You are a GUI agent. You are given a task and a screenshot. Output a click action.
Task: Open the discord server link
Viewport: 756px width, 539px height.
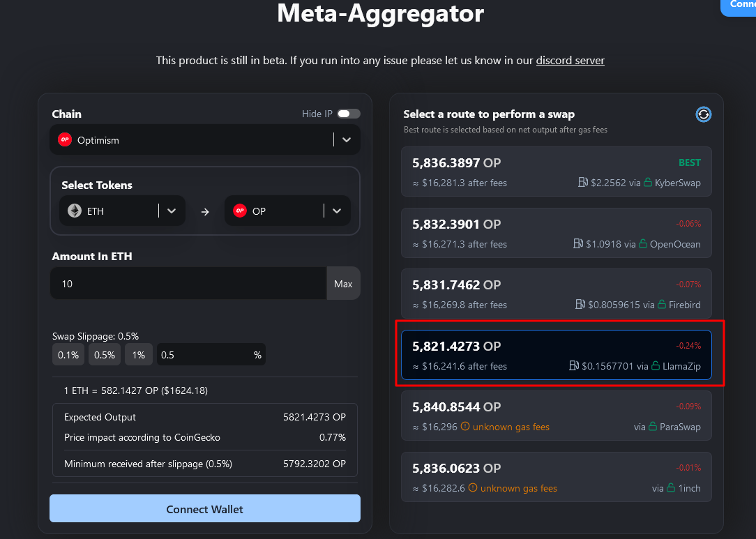570,60
